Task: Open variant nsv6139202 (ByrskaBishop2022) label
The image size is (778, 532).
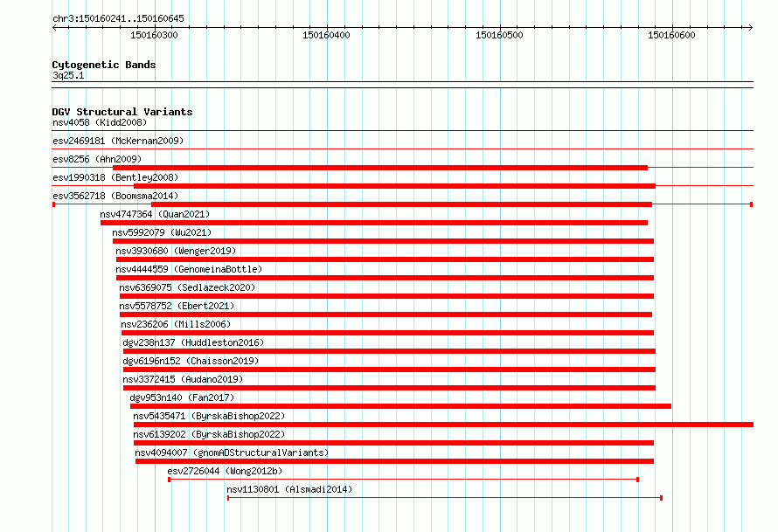Action: [210, 434]
